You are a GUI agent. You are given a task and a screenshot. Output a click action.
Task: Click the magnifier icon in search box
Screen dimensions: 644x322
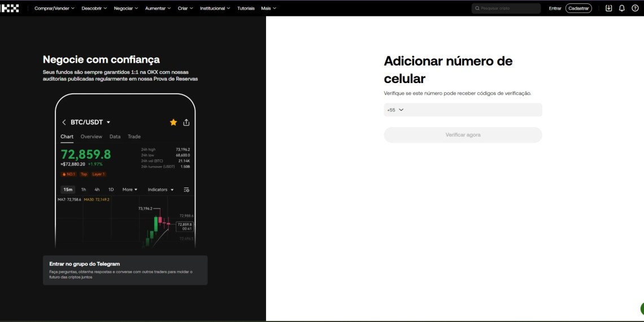(x=477, y=8)
